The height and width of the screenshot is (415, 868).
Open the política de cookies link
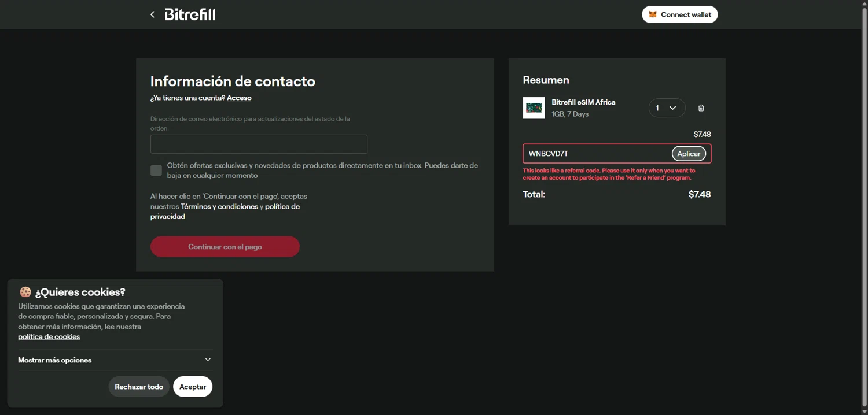(x=49, y=337)
